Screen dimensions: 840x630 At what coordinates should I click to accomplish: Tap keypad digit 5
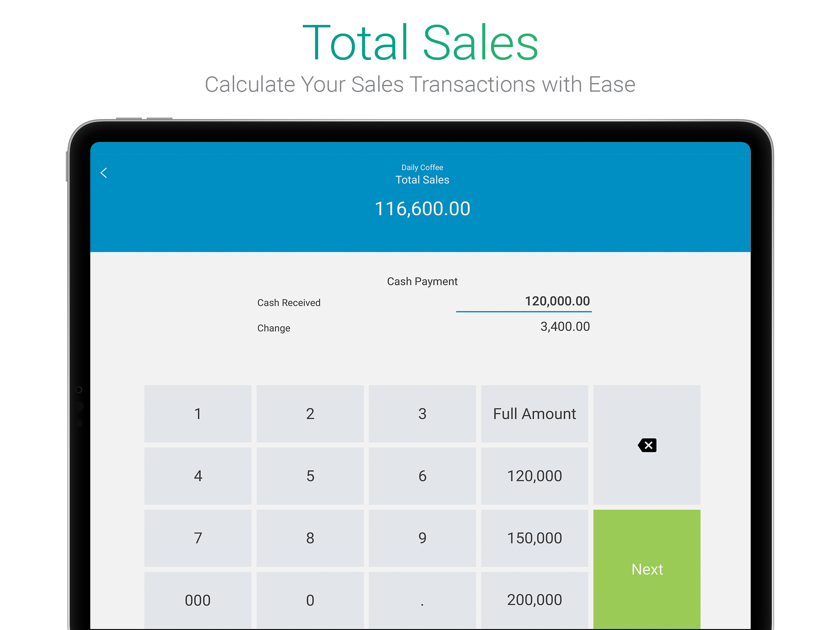pyautogui.click(x=310, y=476)
